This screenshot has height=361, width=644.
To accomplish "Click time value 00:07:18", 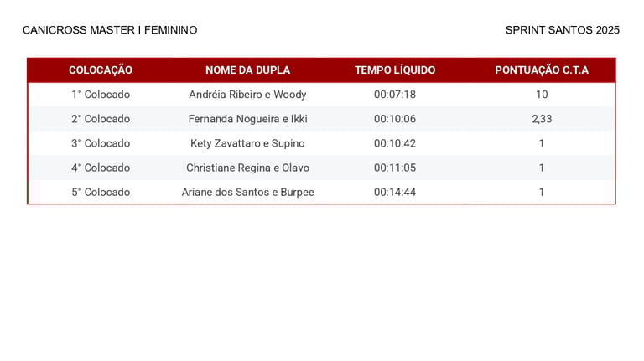I will pyautogui.click(x=395, y=95).
